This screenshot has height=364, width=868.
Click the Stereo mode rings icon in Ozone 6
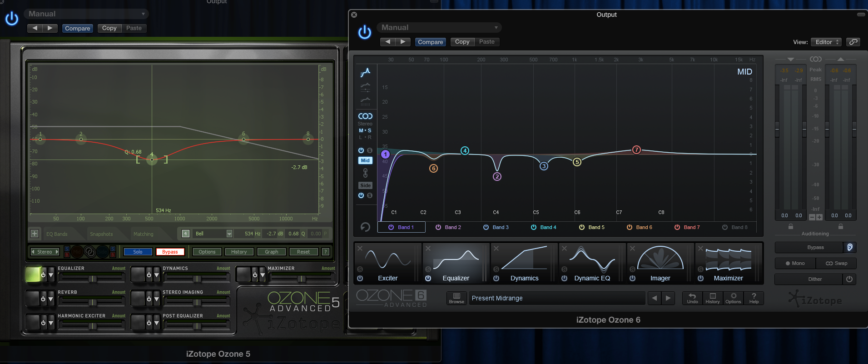(x=365, y=116)
